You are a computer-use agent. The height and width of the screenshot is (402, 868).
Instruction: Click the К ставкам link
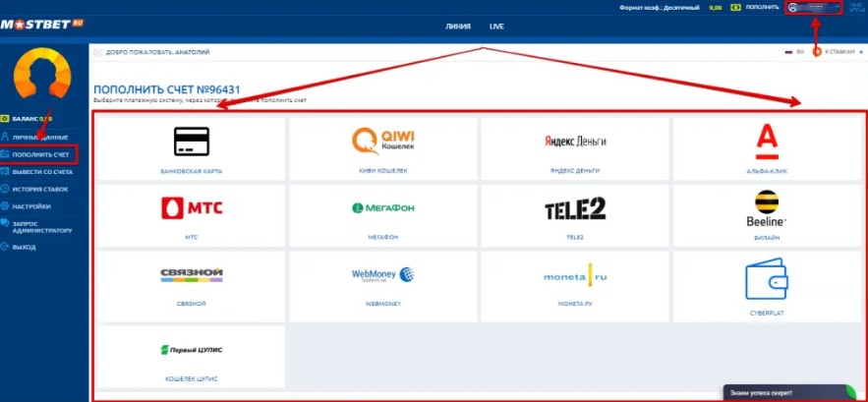[837, 51]
